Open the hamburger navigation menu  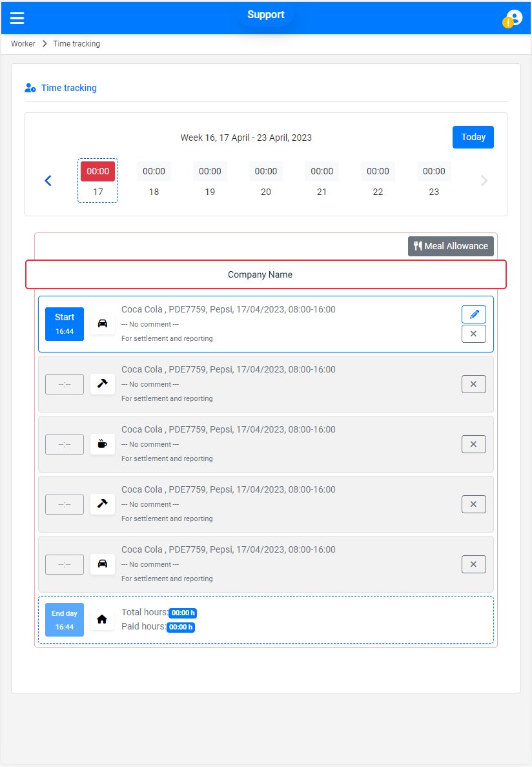pos(17,18)
